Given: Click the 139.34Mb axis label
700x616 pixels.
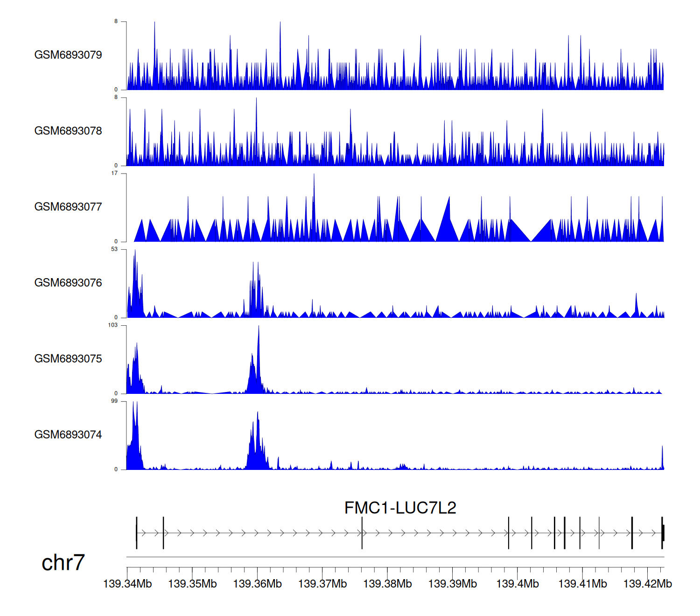Looking at the screenshot, I should point(127,584).
